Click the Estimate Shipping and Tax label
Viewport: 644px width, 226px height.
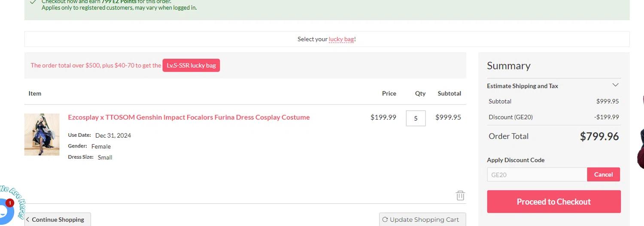[x=522, y=86]
